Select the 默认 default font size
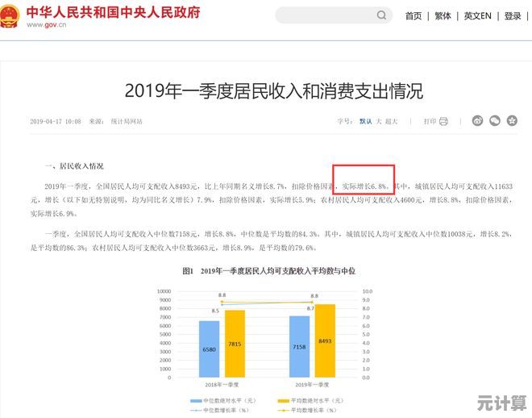532x418 pixels. point(365,121)
